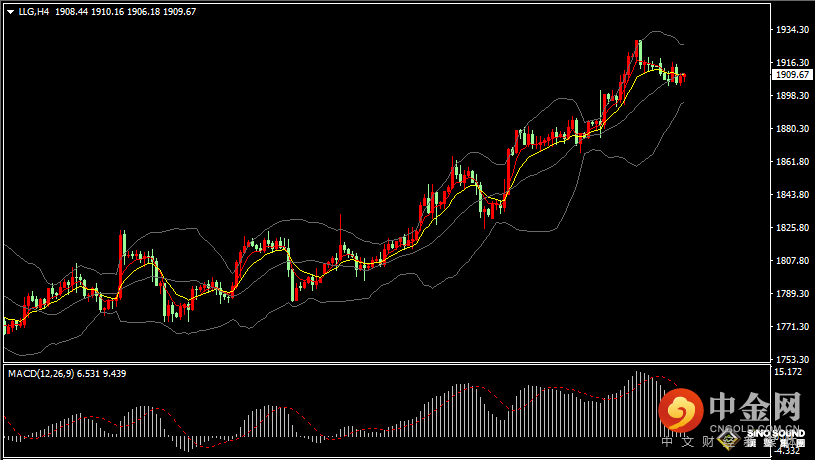Click the orange 中金网 swirl logo

pyautogui.click(x=683, y=411)
